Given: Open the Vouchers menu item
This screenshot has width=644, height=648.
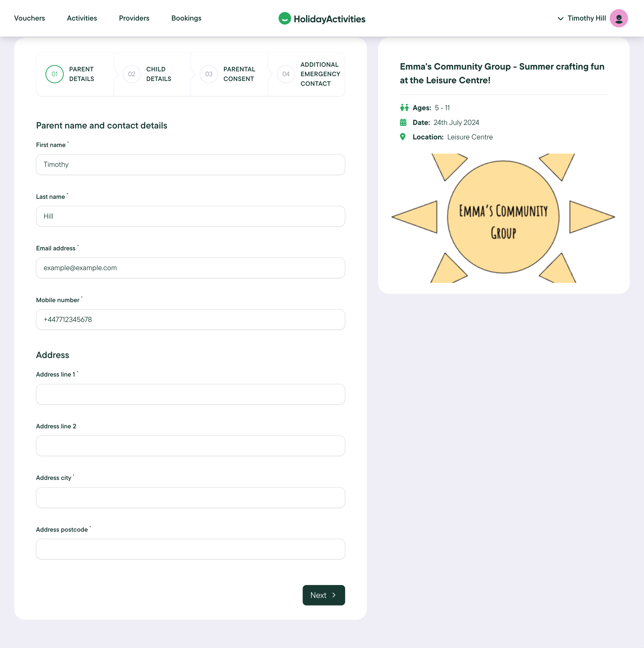Looking at the screenshot, I should point(29,18).
